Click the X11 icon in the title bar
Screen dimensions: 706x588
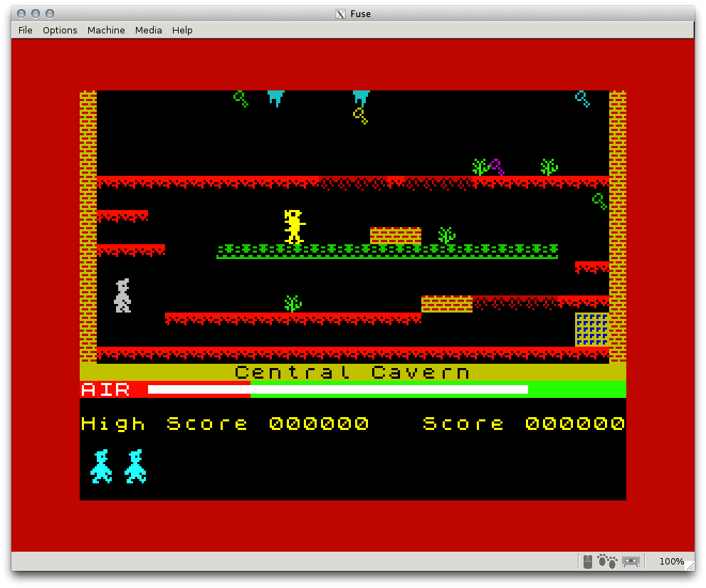click(341, 14)
